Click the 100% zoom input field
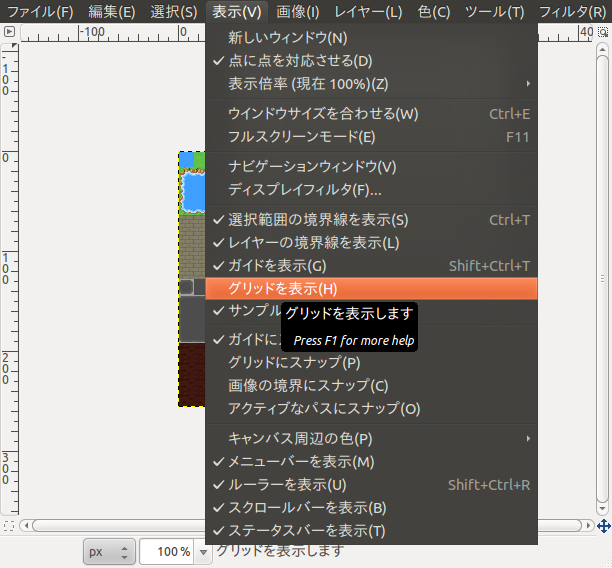Screen dimensions: 612x568 (x=166, y=551)
